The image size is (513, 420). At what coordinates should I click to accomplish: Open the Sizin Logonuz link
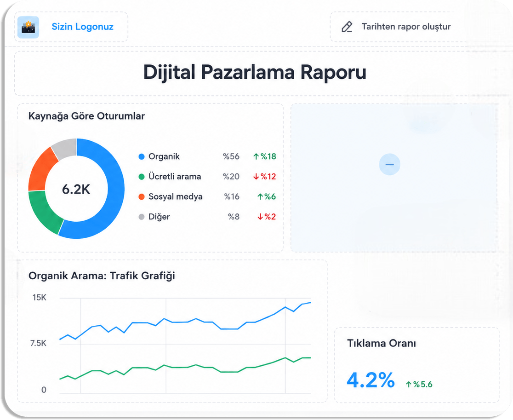pos(82,27)
